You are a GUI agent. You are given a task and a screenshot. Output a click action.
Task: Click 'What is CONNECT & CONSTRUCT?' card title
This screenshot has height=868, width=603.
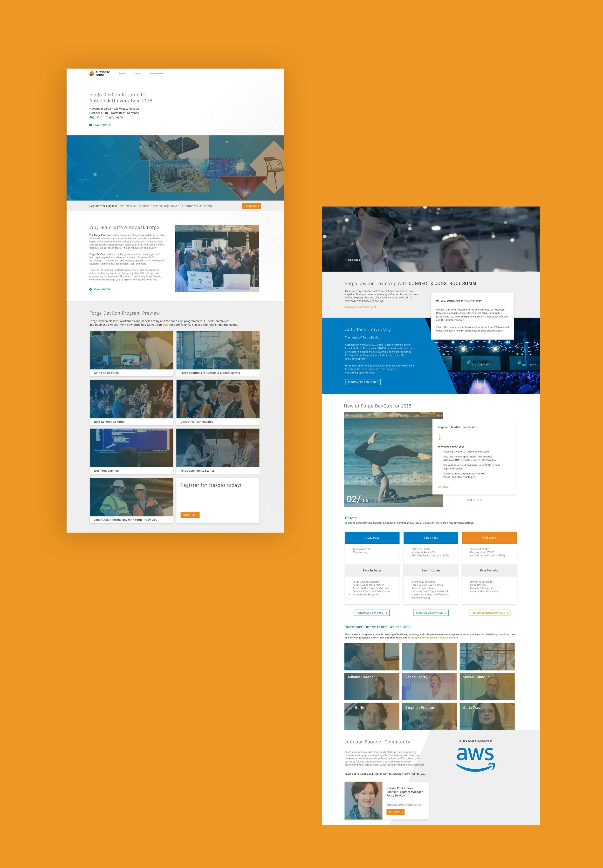459,301
